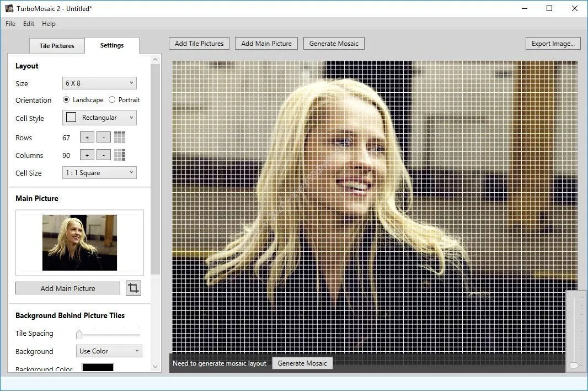The height and width of the screenshot is (391, 588).
Task: Decrease the Columns count with the minus button
Action: pos(104,155)
